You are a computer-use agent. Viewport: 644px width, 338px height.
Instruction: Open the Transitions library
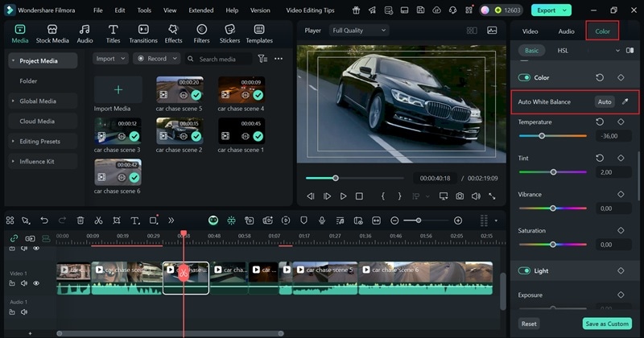tap(143, 34)
